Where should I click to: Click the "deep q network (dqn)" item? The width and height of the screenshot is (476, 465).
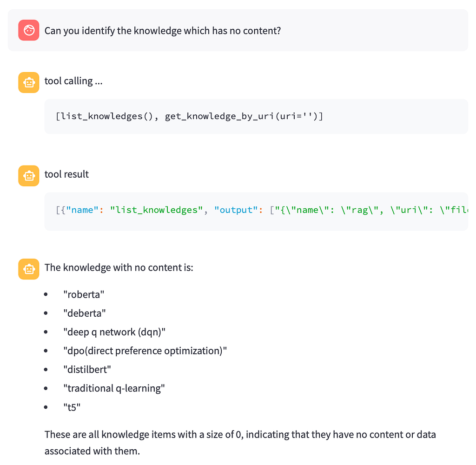coord(114,332)
